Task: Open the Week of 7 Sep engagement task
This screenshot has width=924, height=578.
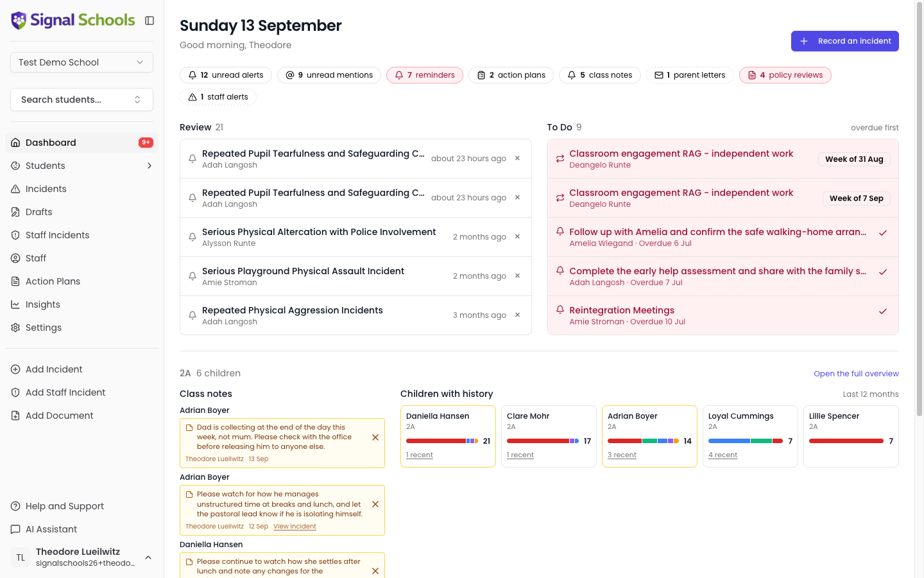Action: [723, 198]
